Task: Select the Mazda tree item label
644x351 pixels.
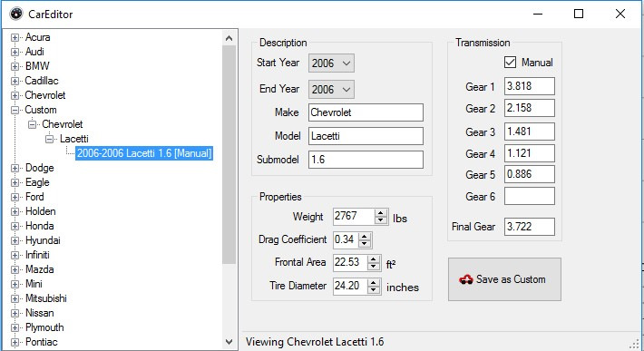Action: (x=39, y=269)
